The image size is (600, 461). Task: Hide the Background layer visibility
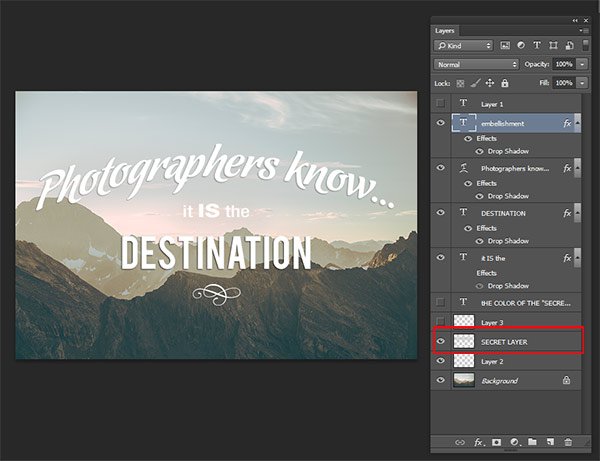coord(441,380)
